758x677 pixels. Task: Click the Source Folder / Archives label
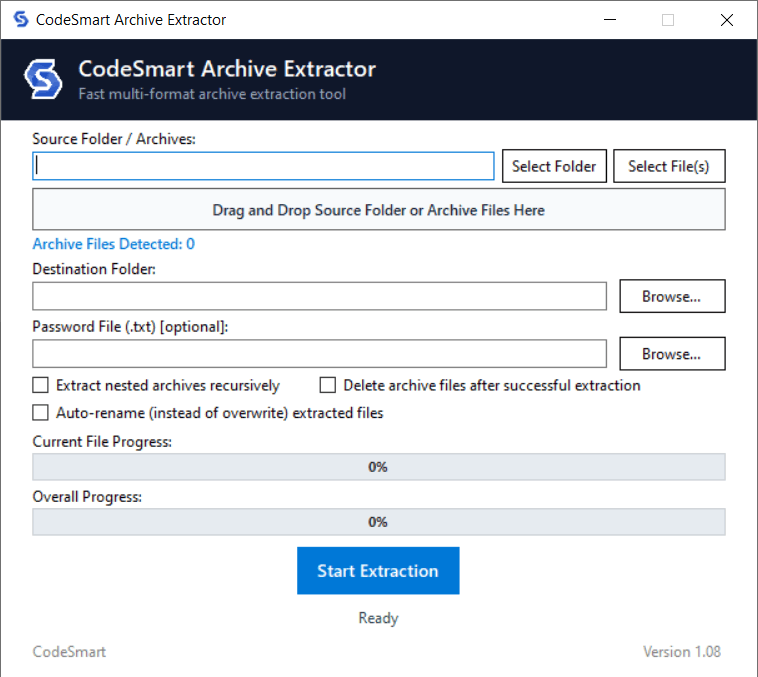[114, 139]
